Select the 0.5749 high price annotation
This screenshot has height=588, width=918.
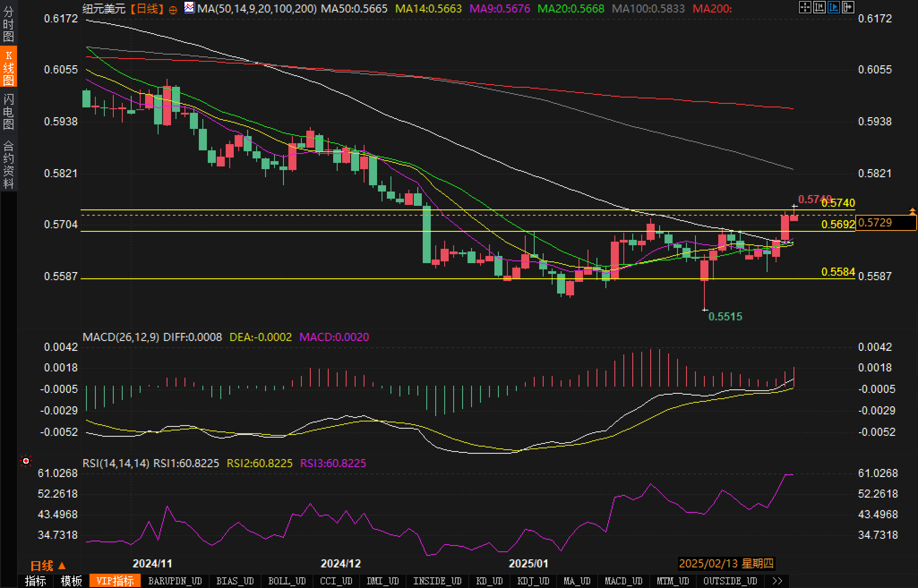pyautogui.click(x=815, y=199)
